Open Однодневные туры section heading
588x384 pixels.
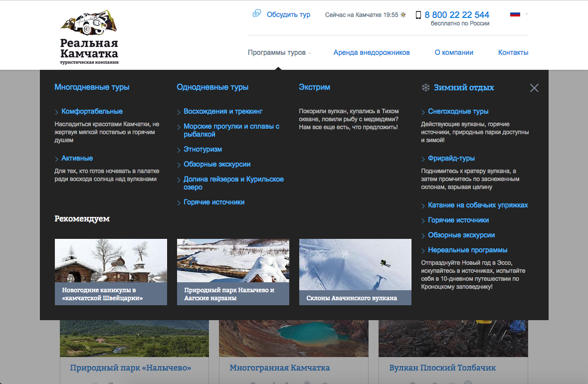[x=212, y=87]
